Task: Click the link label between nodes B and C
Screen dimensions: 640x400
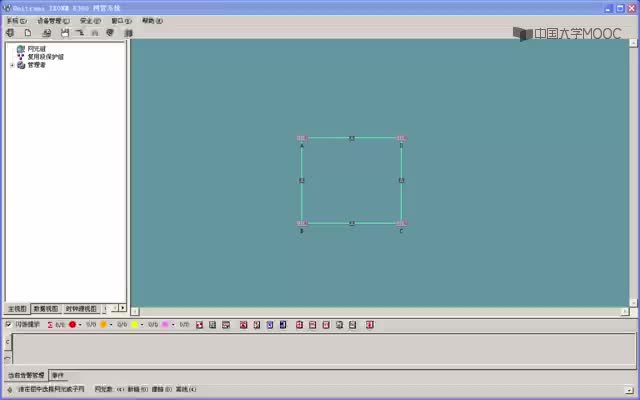Action: 352,224
